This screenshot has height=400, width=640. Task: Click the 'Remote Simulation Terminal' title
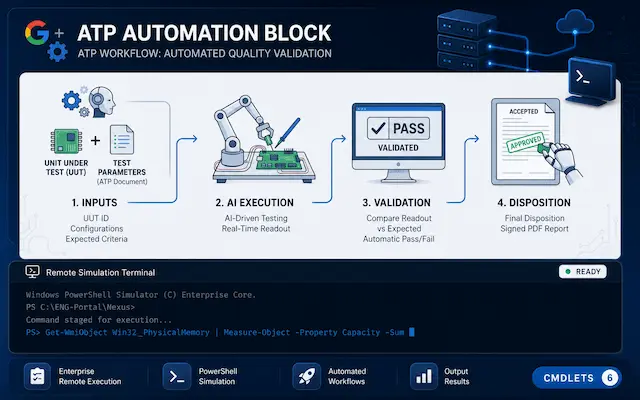point(100,273)
